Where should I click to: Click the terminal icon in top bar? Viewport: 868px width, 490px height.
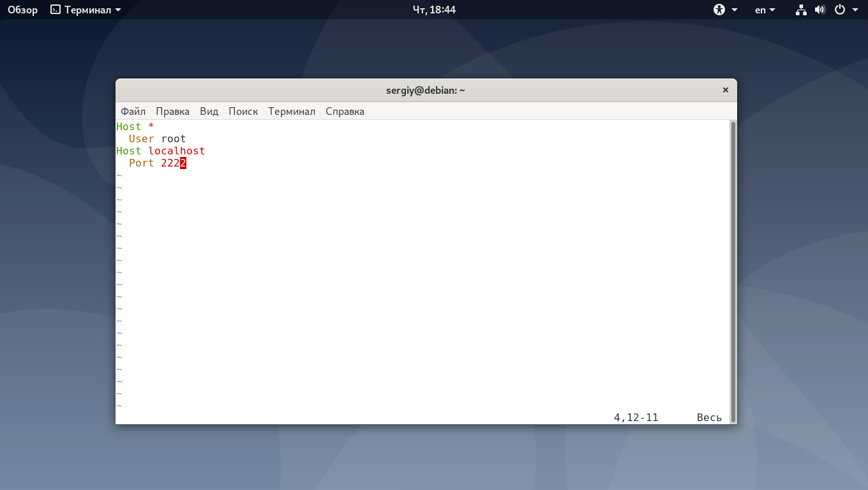click(56, 10)
